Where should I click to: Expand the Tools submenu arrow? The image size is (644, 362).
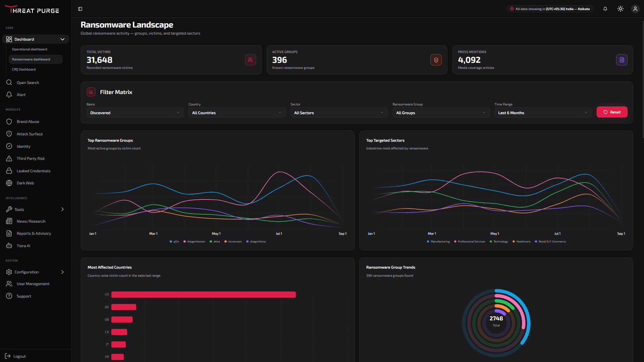pos(62,209)
